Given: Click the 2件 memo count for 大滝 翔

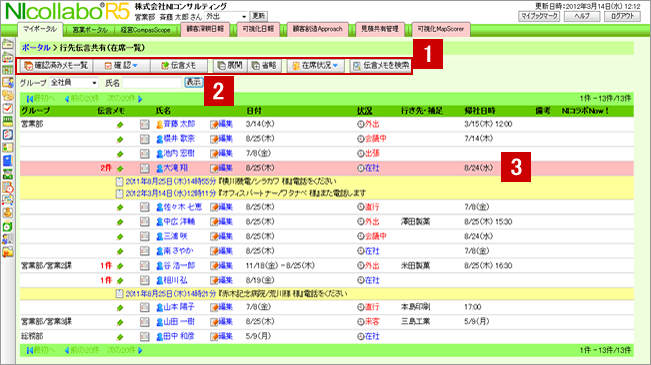Looking at the screenshot, I should pos(106,168).
